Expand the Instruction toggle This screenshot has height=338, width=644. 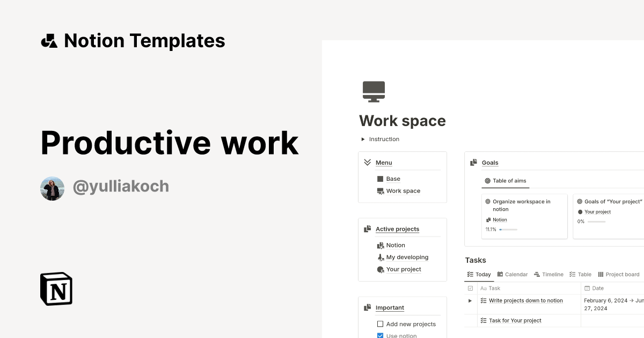coord(363,139)
